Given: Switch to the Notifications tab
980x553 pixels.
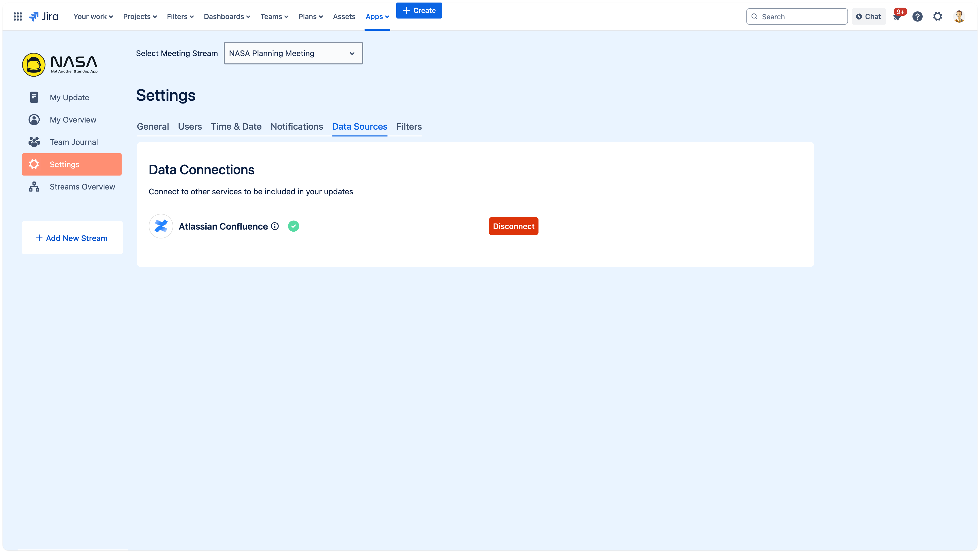Looking at the screenshot, I should point(297,127).
